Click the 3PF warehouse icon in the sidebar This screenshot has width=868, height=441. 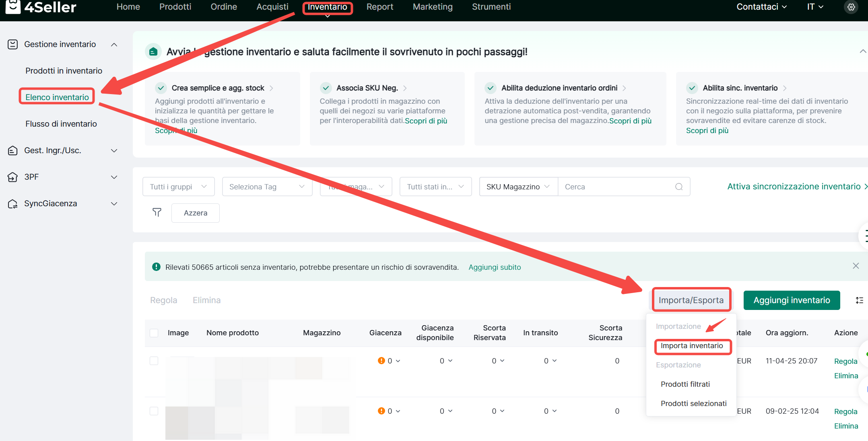click(13, 177)
